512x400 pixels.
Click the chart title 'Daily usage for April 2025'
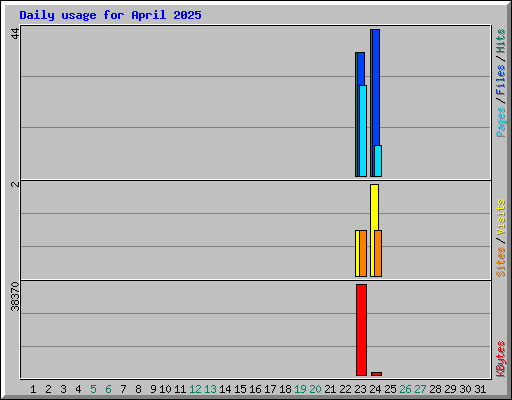pyautogui.click(x=110, y=15)
